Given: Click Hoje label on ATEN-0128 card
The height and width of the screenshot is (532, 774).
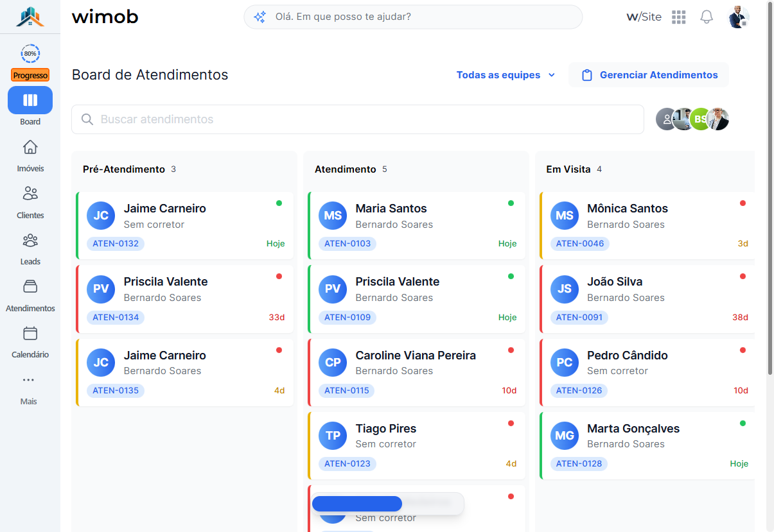Looking at the screenshot, I should (739, 464).
